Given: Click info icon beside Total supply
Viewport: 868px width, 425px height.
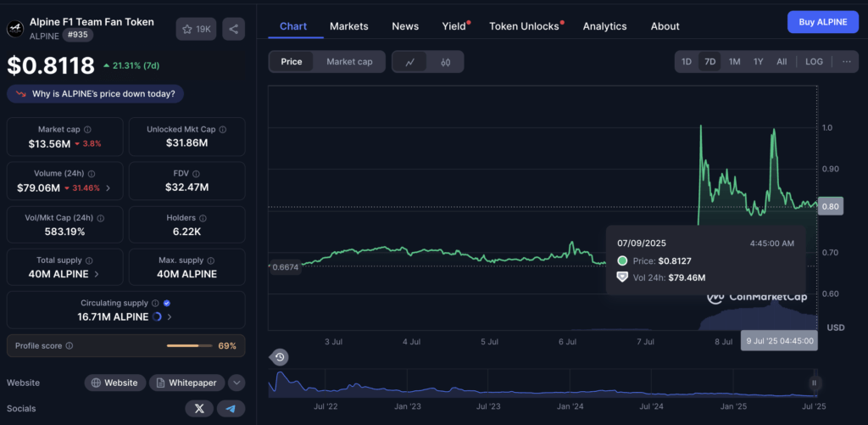Looking at the screenshot, I should pyautogui.click(x=89, y=260).
